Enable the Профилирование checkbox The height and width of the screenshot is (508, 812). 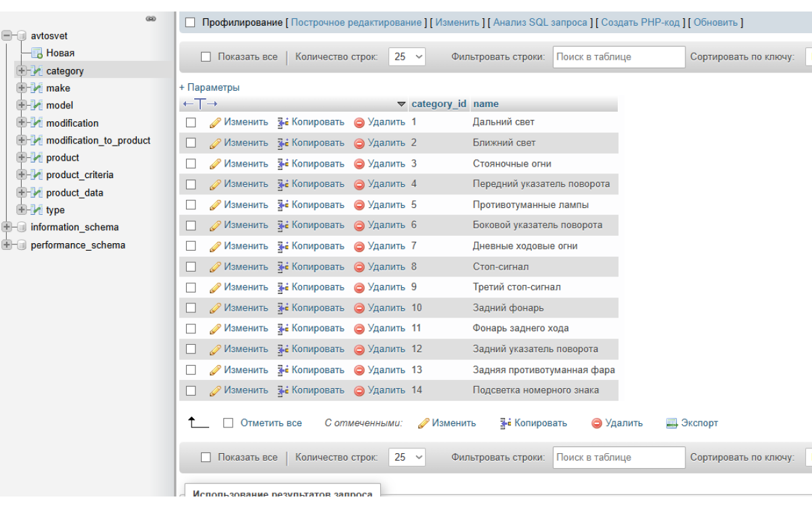190,23
